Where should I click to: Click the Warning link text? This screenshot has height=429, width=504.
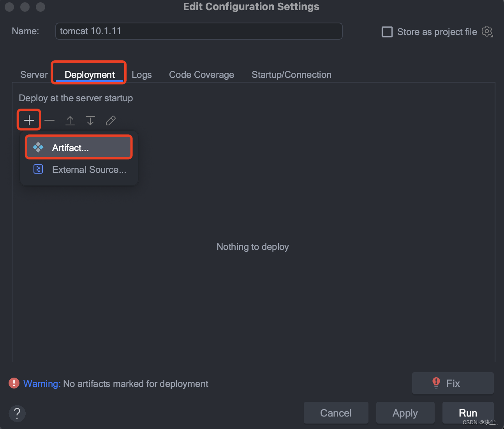[42, 383]
